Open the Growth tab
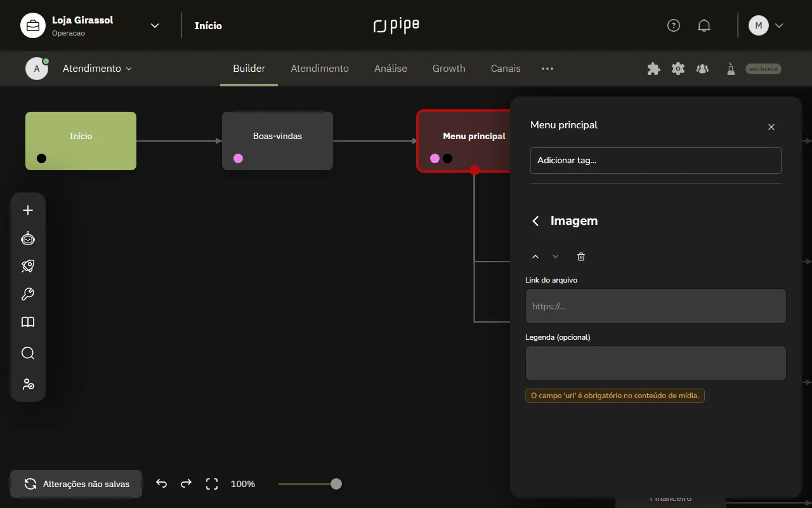 pyautogui.click(x=449, y=69)
